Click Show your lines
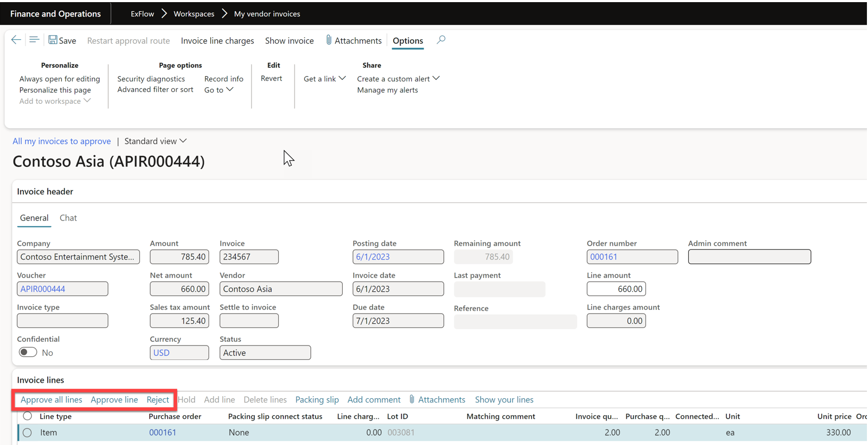This screenshot has height=445, width=868. click(x=504, y=399)
